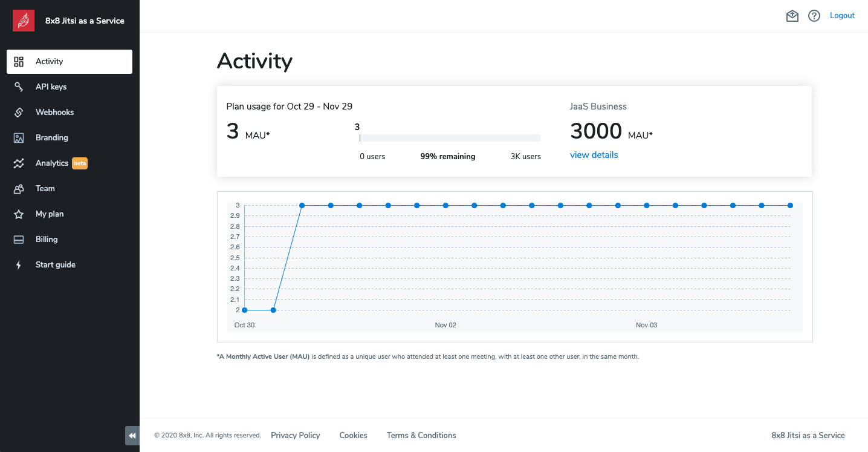Viewport: 868px width, 452px height.
Task: Click the API keys key icon
Action: (19, 87)
